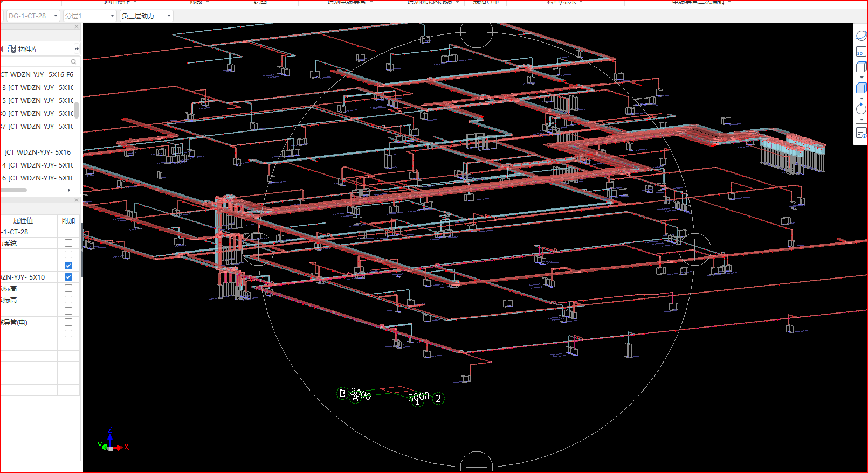Click grid axis bubble B in the viewport
The height and width of the screenshot is (473, 868).
tap(342, 394)
